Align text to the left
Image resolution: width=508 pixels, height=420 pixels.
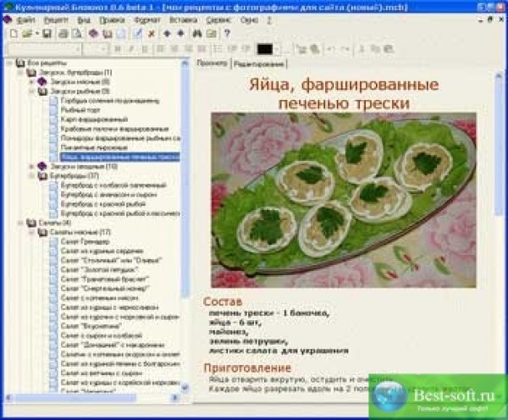pos(160,49)
